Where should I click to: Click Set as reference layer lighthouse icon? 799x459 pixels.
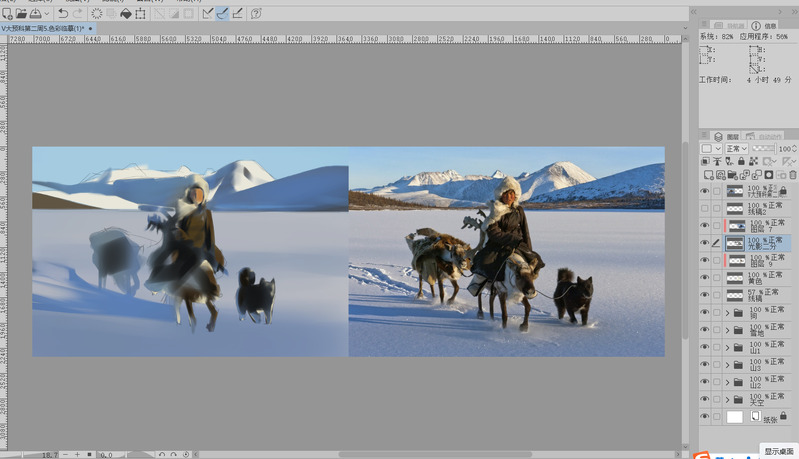coord(717,161)
